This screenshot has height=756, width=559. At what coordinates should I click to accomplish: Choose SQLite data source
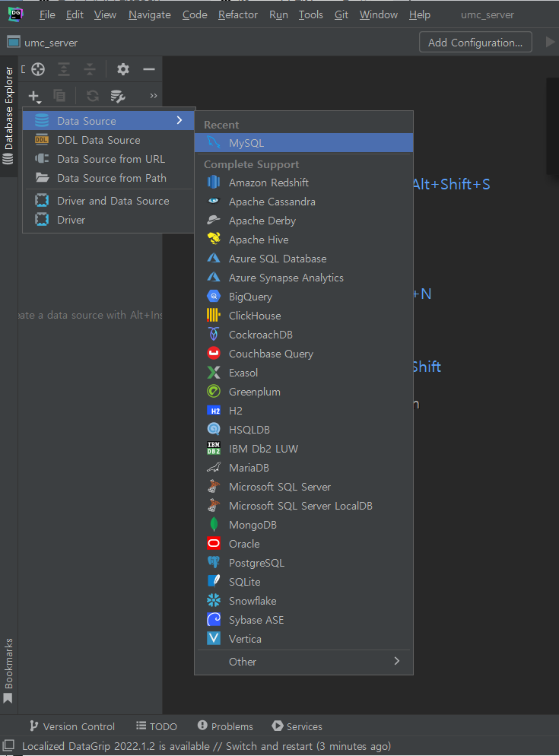(304, 582)
